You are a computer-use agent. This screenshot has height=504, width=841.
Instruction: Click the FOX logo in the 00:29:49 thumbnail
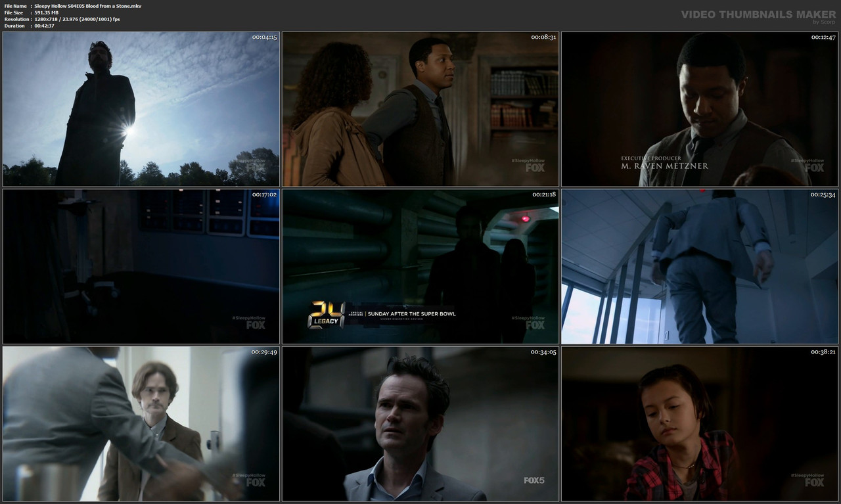click(x=256, y=482)
